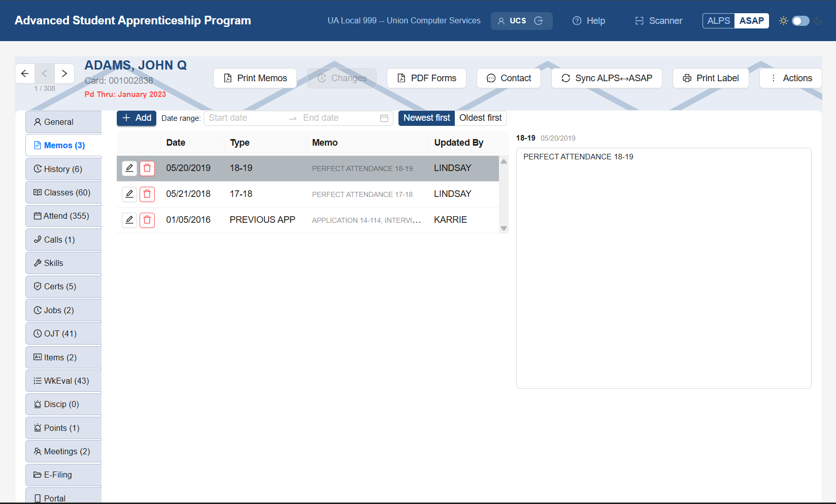Click the UCS logout icon

pyautogui.click(x=539, y=21)
